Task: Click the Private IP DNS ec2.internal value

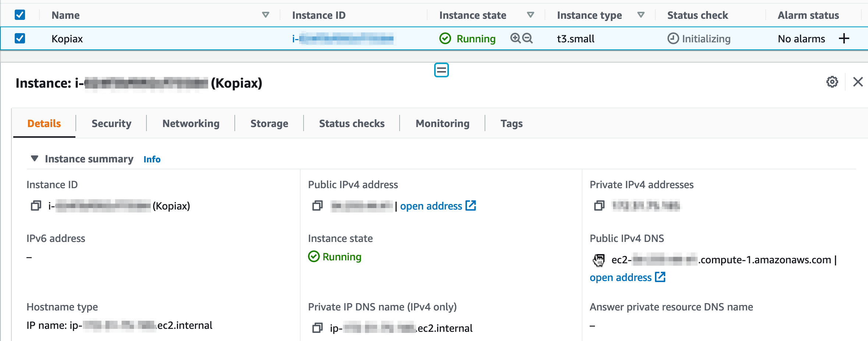Action: (401, 328)
